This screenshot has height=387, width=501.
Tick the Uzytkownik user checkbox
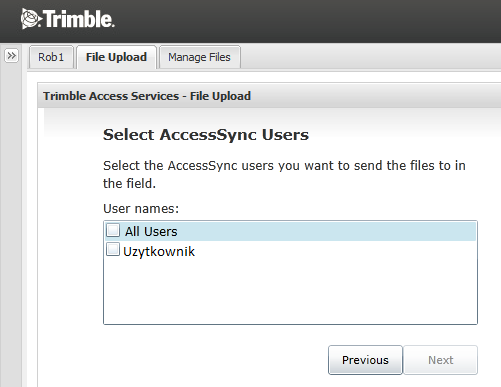tap(113, 249)
